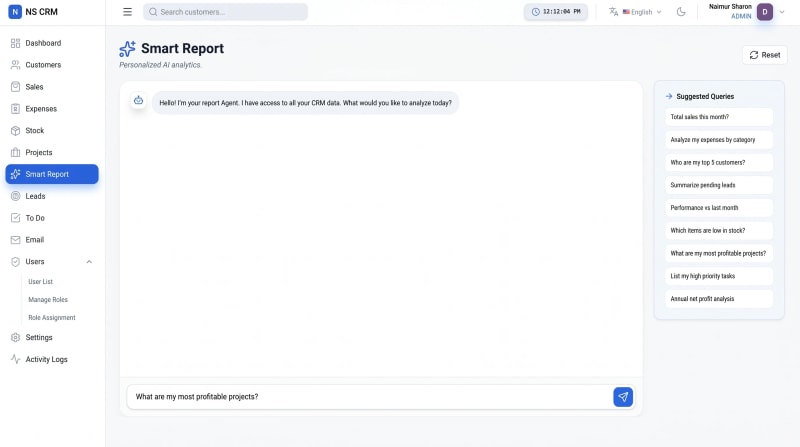
Task: Click the Email envelope icon
Action: coord(15,240)
